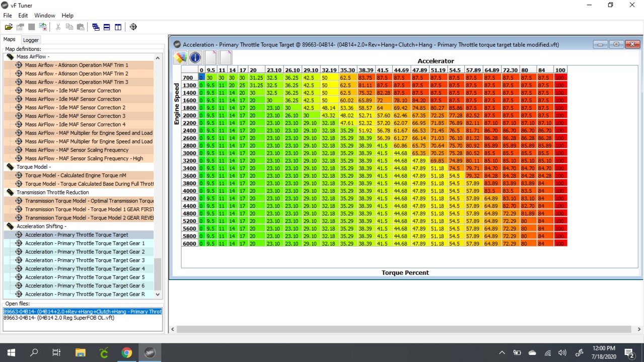Switch to Google Chrome on the taskbar

(x=126, y=352)
